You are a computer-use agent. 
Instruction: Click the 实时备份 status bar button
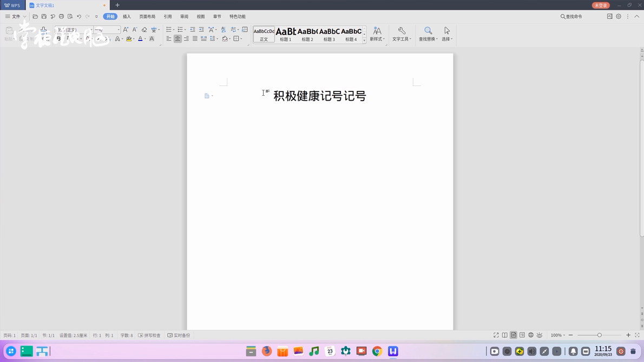[x=179, y=335]
